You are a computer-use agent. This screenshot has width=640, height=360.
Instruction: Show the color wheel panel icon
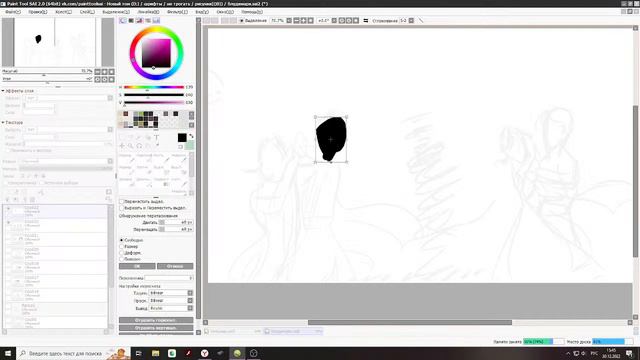123,20
